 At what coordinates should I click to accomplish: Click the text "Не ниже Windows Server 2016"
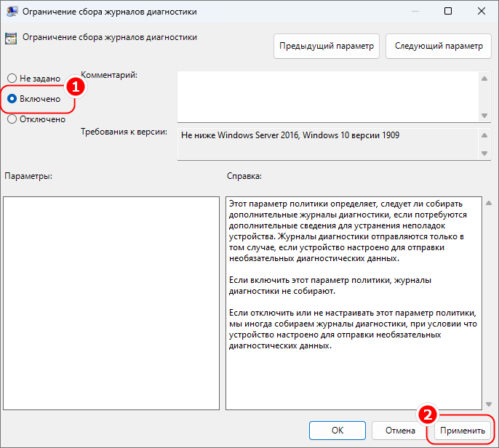coord(240,135)
